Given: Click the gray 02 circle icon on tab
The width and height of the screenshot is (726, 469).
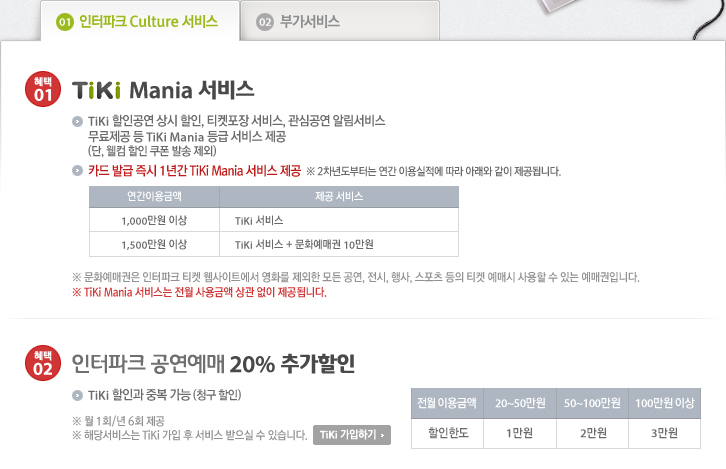Looking at the screenshot, I should coord(265,22).
